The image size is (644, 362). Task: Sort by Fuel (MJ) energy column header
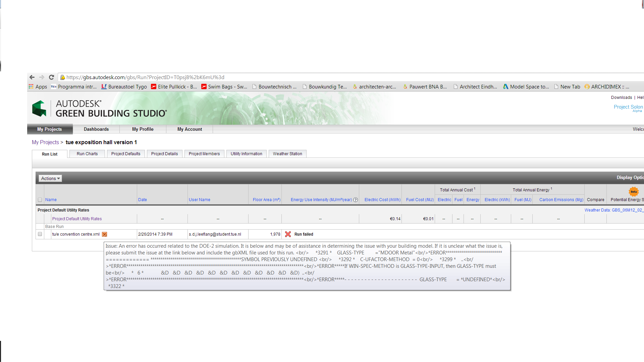pyautogui.click(x=523, y=200)
